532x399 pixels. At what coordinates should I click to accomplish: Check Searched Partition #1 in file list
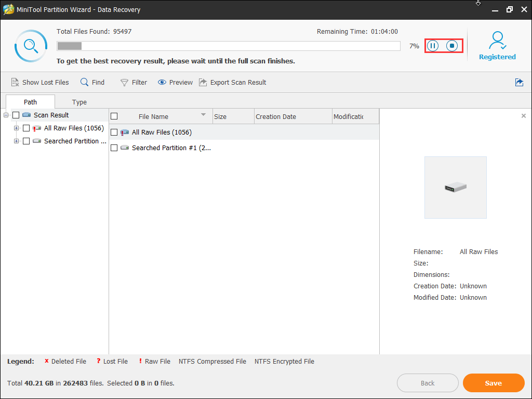(114, 148)
